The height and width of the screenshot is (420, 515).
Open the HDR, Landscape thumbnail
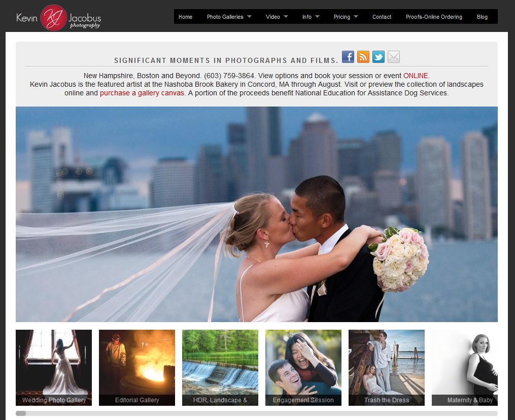pos(220,367)
